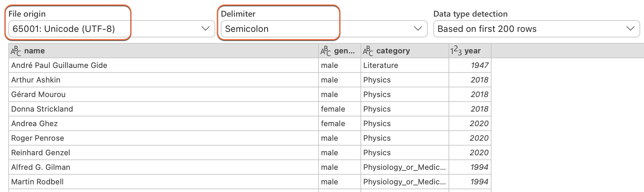This screenshot has height=192, width=644.
Task: Select the year column header
Action: coord(470,51)
